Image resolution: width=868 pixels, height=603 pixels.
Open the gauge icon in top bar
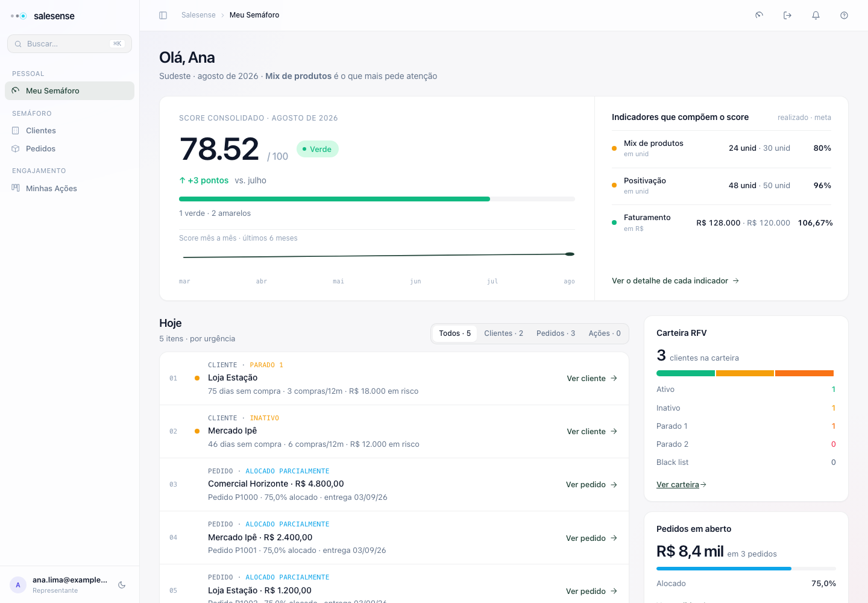759,15
